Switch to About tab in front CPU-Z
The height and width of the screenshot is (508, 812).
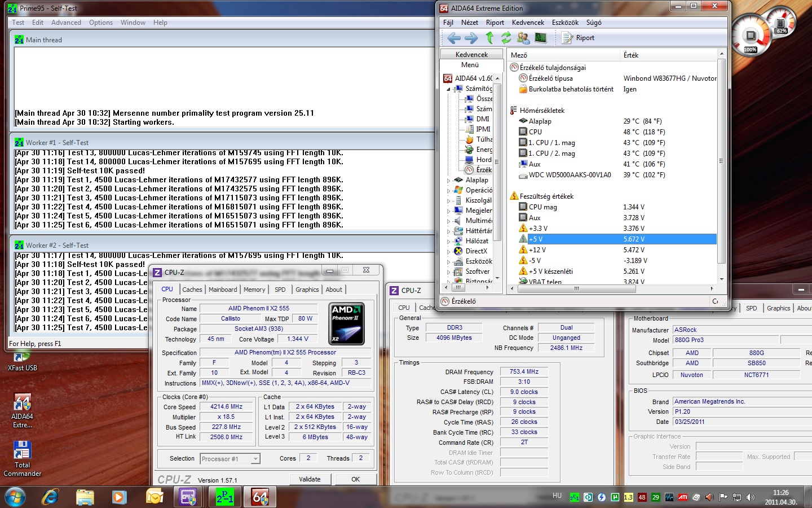334,290
